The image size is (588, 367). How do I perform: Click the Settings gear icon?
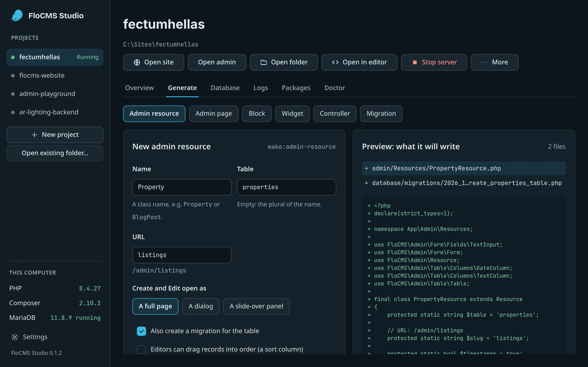click(15, 337)
